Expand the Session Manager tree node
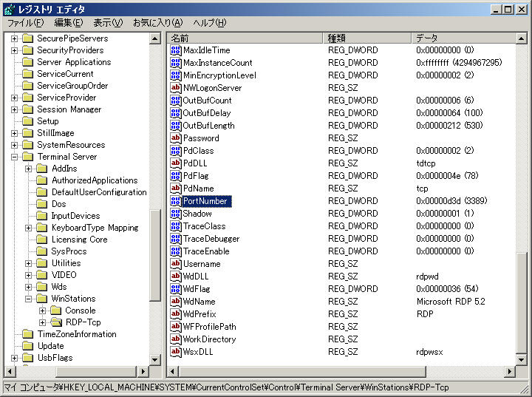This screenshot has height=397, width=532. 14,109
